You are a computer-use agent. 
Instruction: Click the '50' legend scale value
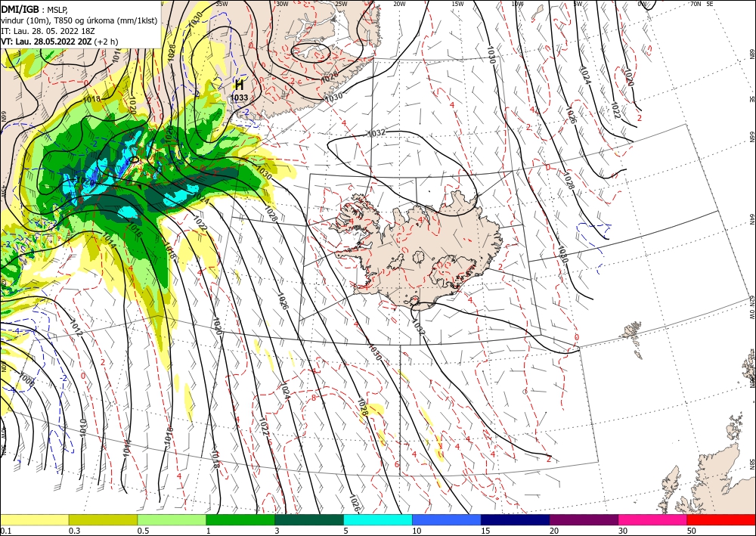pos(692,531)
